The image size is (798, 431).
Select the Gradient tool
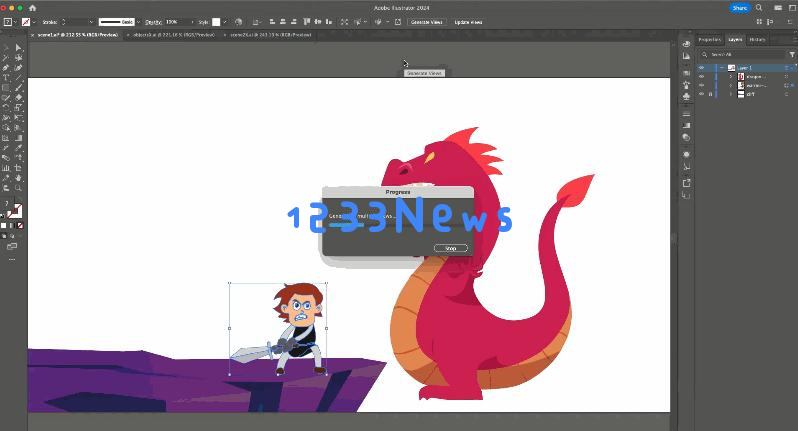coord(18,138)
